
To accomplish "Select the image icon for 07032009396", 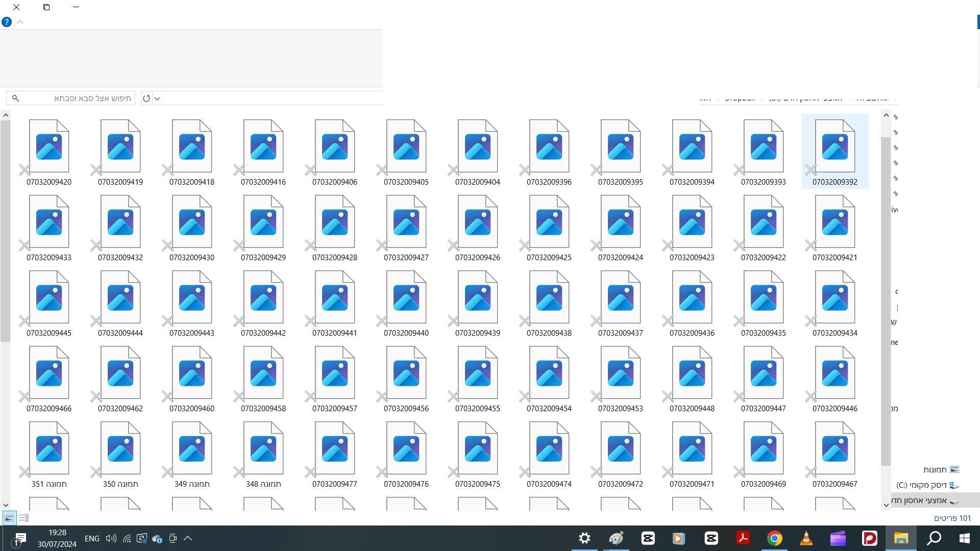I will pos(549,146).
